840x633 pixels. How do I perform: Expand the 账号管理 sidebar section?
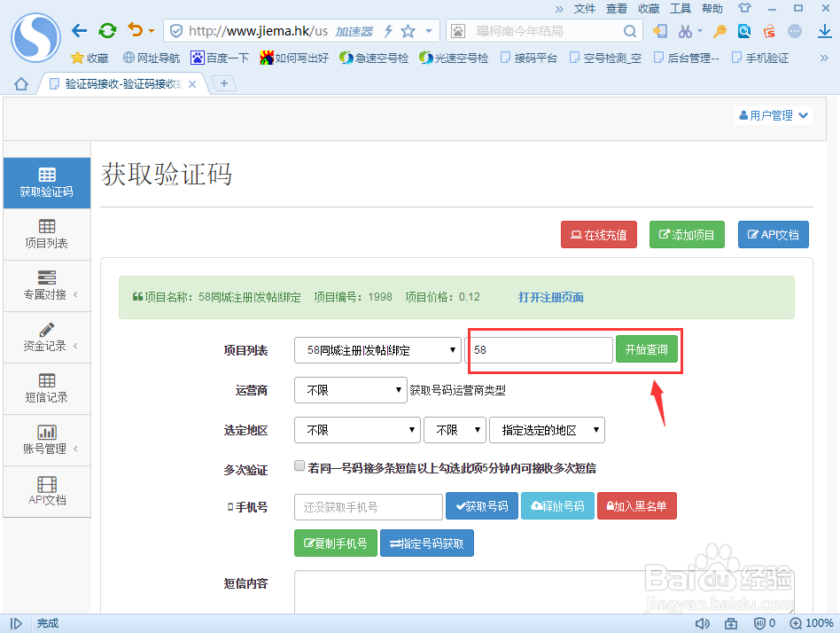coord(46,440)
